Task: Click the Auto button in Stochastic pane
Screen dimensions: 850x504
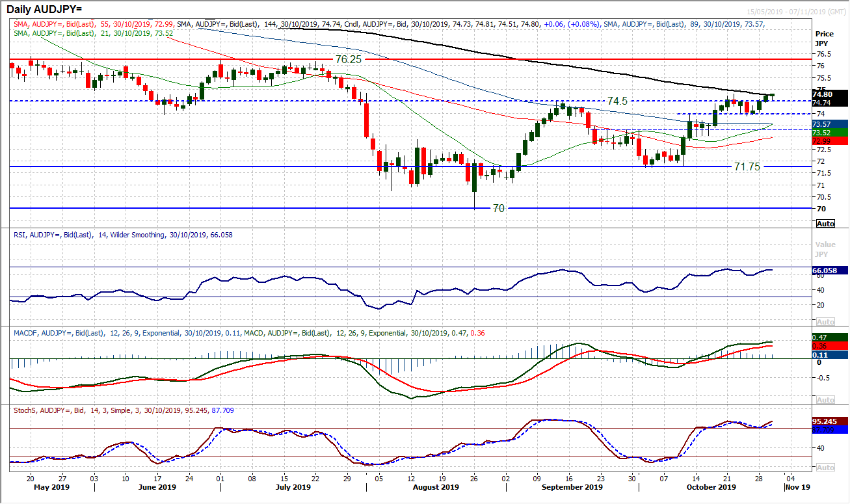Action: tap(825, 468)
